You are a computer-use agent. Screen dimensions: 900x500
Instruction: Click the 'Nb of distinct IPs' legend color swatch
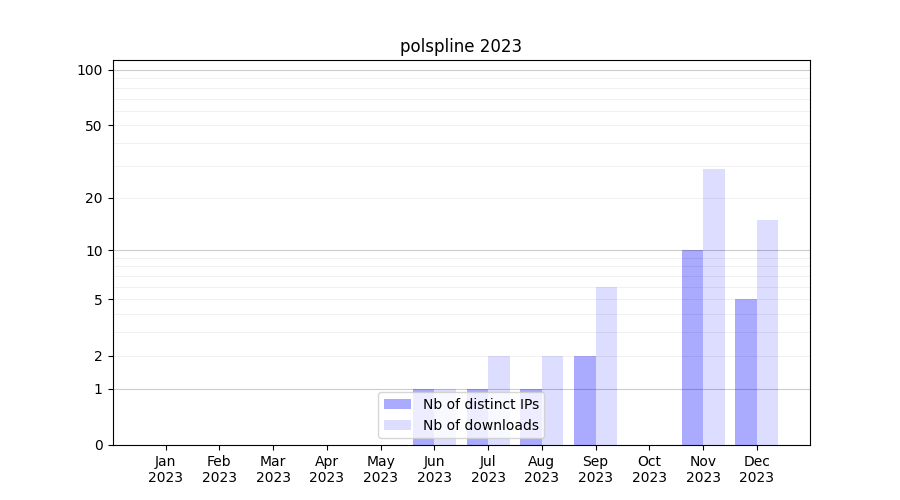398,404
